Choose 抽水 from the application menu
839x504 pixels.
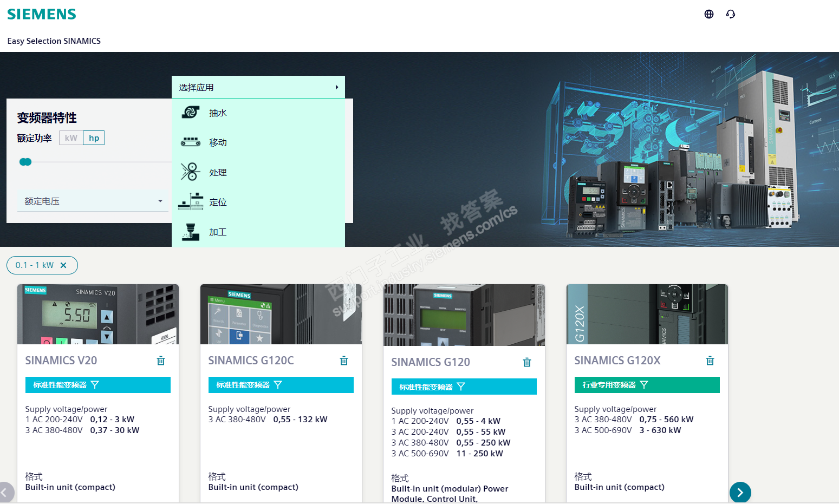[258, 113]
